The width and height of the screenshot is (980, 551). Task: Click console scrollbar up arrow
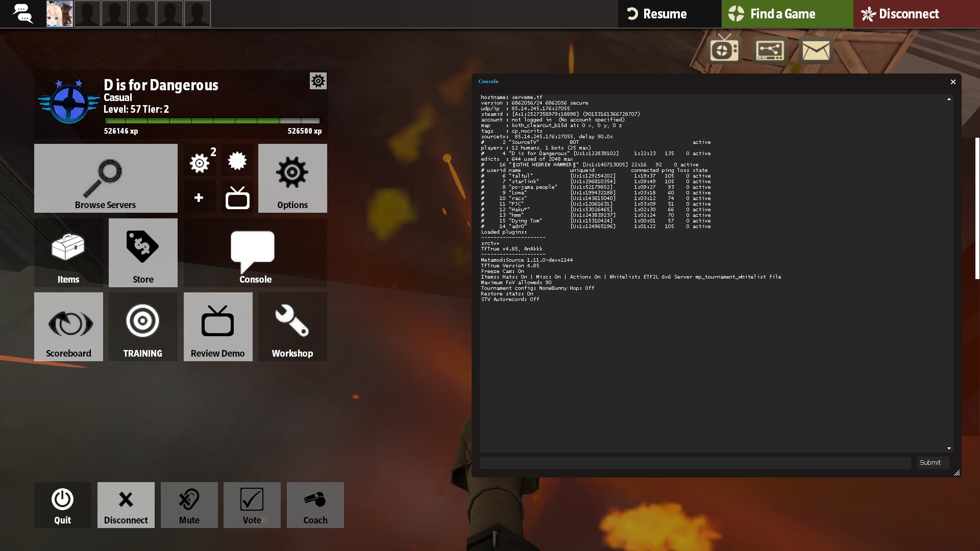(x=949, y=99)
